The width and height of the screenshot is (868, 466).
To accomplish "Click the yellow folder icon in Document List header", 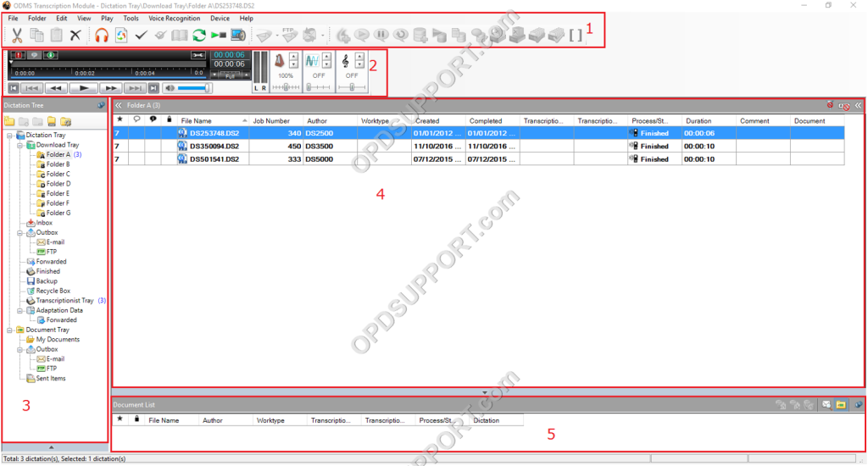I will click(x=841, y=405).
